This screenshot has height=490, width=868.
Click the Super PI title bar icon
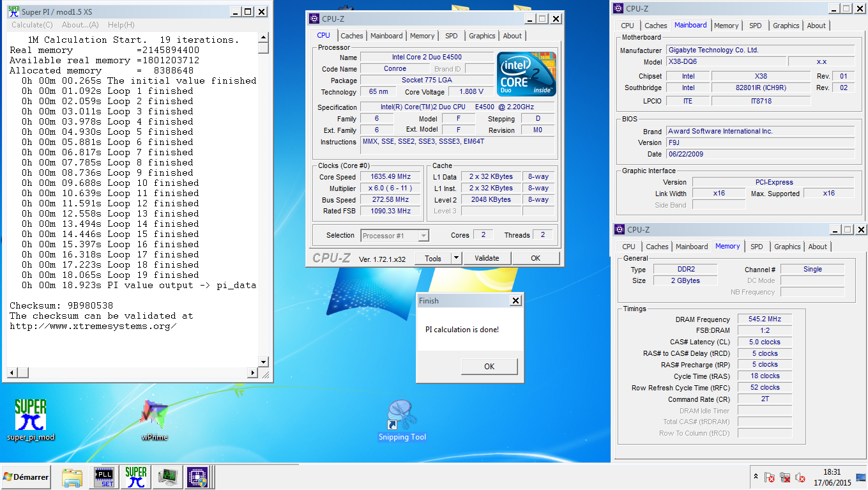(x=13, y=11)
